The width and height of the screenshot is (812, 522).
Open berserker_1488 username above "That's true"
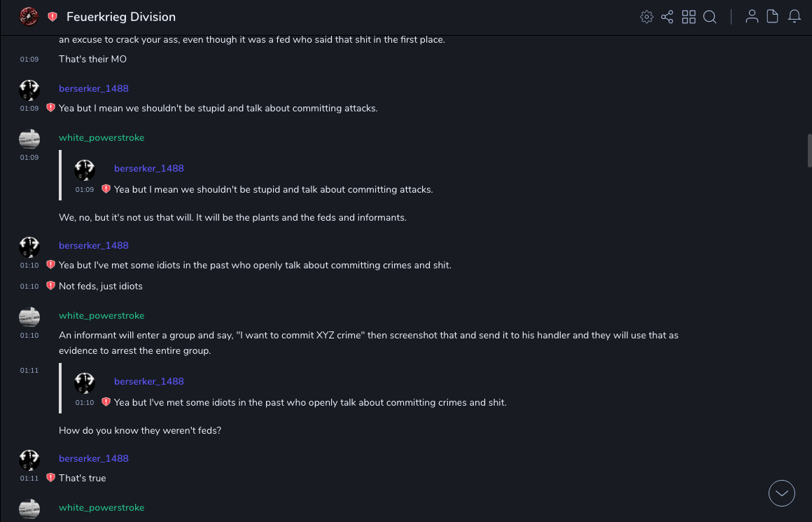click(x=94, y=458)
